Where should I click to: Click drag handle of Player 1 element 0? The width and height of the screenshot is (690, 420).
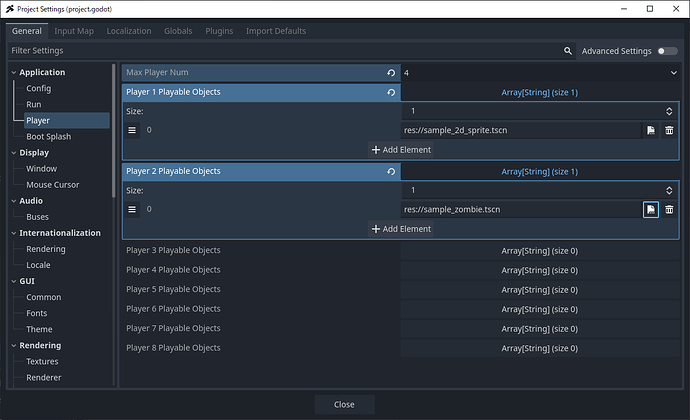132,130
